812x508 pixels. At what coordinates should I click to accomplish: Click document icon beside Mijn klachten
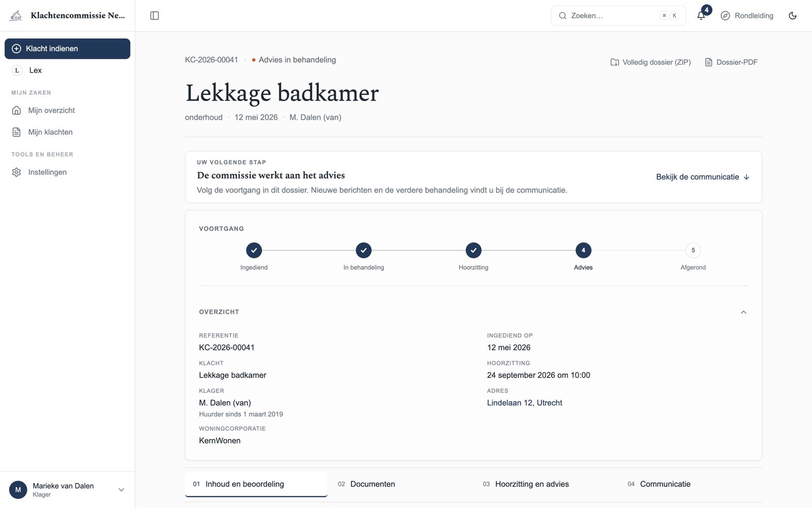(x=17, y=132)
